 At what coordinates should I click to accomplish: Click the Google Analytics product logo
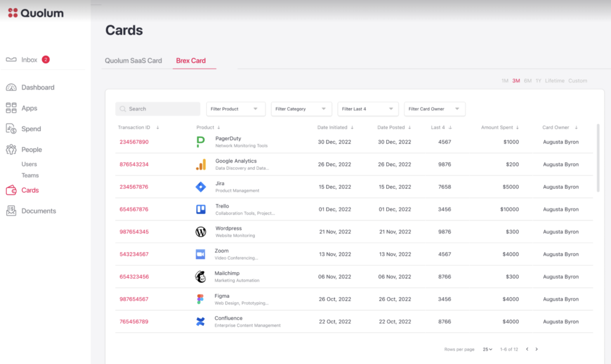pos(201,165)
